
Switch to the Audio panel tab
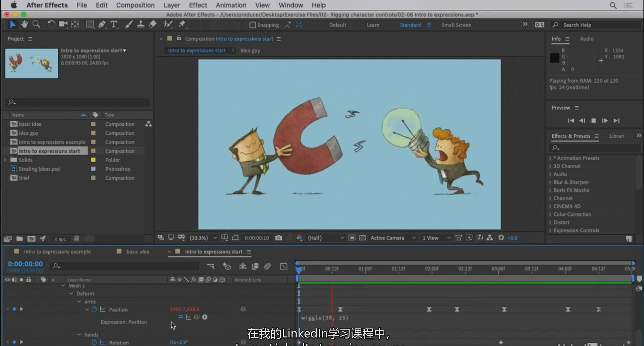click(586, 39)
